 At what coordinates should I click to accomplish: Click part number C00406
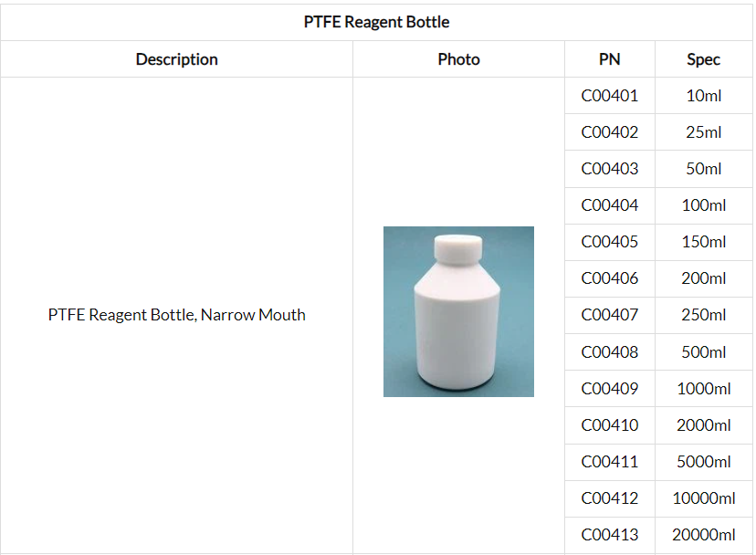[x=609, y=278]
